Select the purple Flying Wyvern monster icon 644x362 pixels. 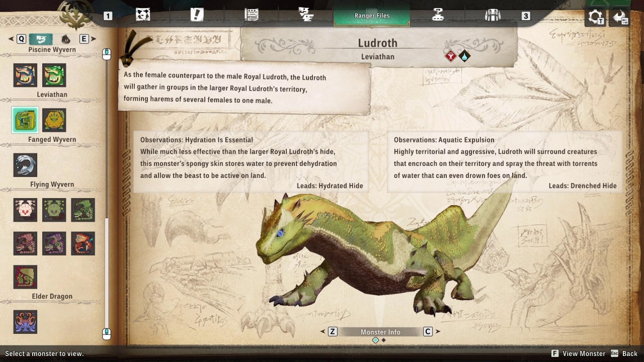coord(54,243)
